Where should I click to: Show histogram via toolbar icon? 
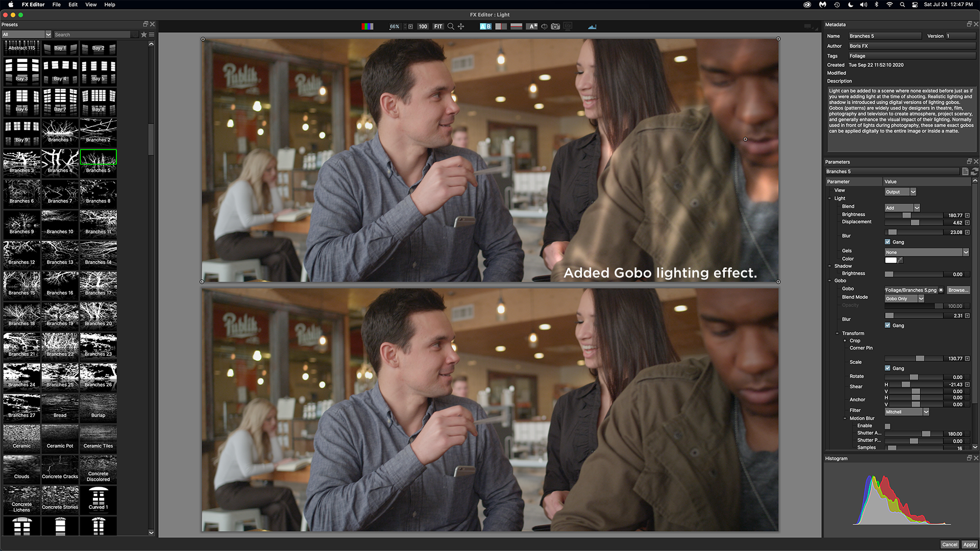click(x=592, y=27)
